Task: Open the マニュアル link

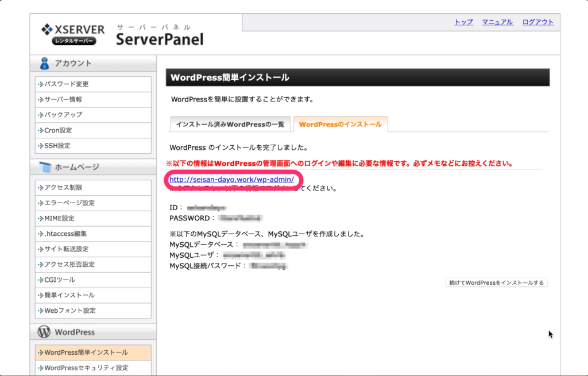Action: (497, 22)
